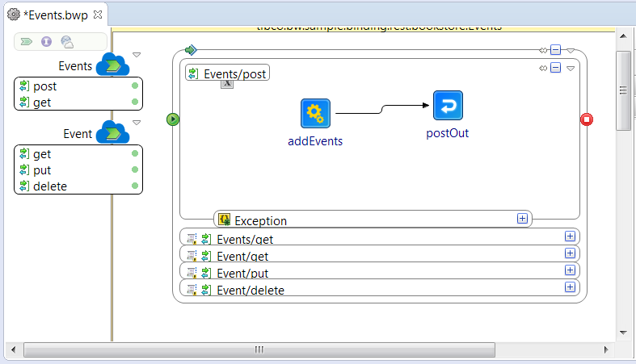Click the green diamond arrow on scope
This screenshot has height=364, width=636.
(x=191, y=50)
